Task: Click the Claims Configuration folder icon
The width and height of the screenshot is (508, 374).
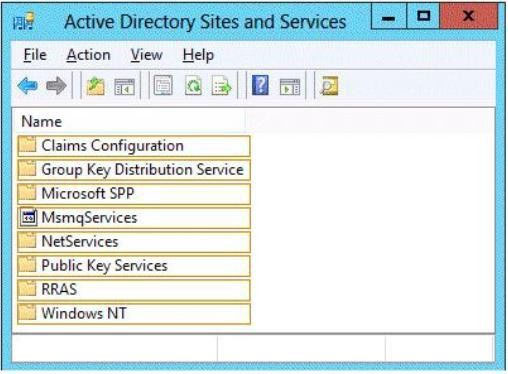Action: tap(27, 145)
